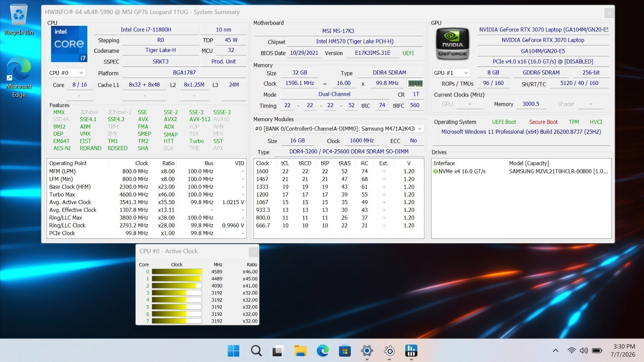The width and height of the screenshot is (644, 362).
Task: Click Core 7 clock bar
Action: pos(177,321)
